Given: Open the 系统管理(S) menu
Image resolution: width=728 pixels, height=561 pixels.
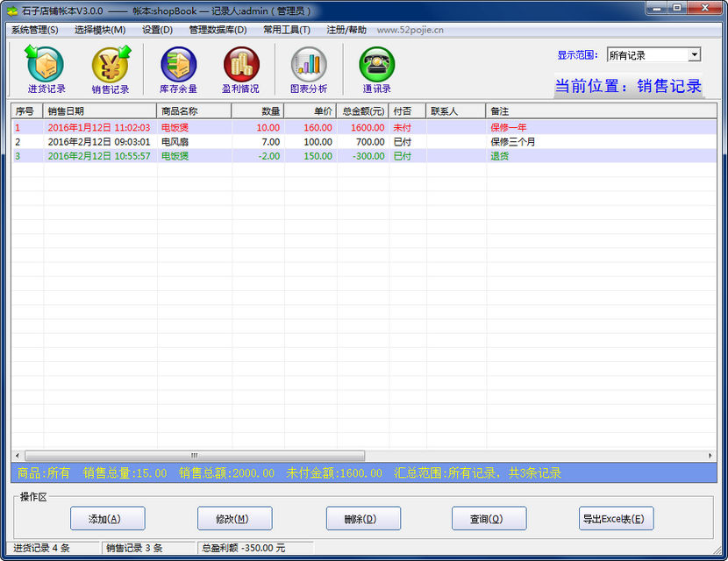Looking at the screenshot, I should point(35,30).
